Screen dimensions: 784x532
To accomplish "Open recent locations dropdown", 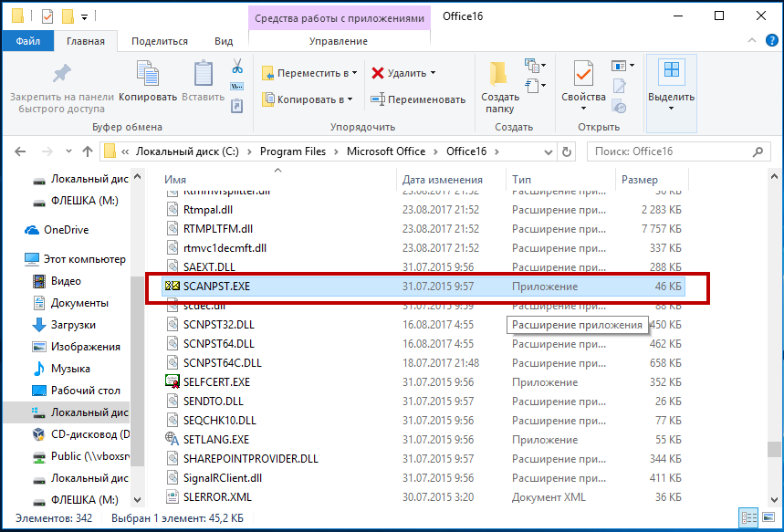I will point(68,151).
